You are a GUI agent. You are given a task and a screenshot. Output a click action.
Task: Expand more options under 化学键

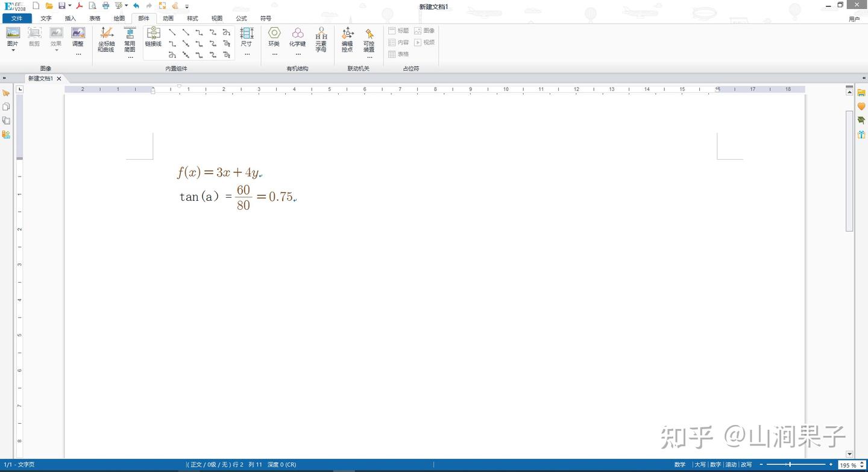pos(298,55)
